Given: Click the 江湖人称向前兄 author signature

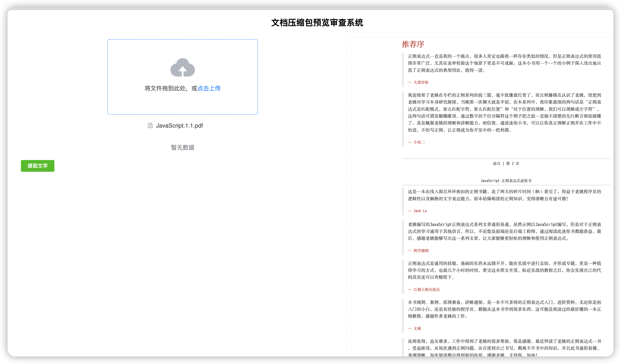Looking at the screenshot, I should 426,290.
